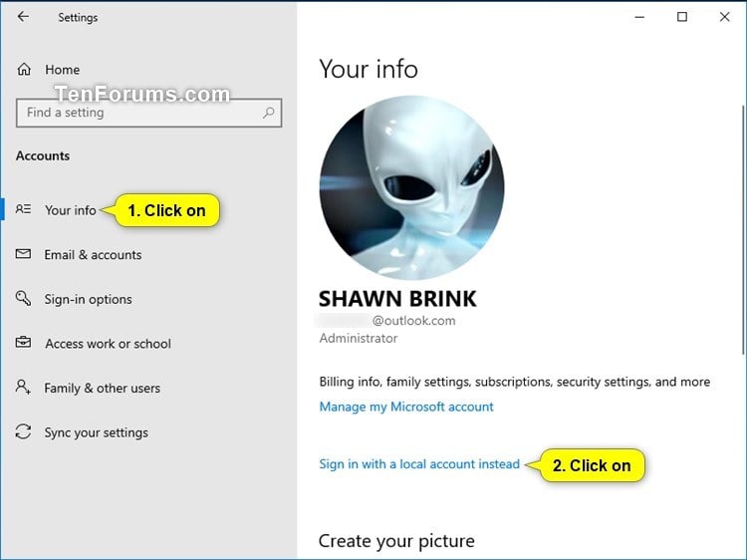Click the Create your picture heading
The width and height of the screenshot is (747, 560).
396,541
